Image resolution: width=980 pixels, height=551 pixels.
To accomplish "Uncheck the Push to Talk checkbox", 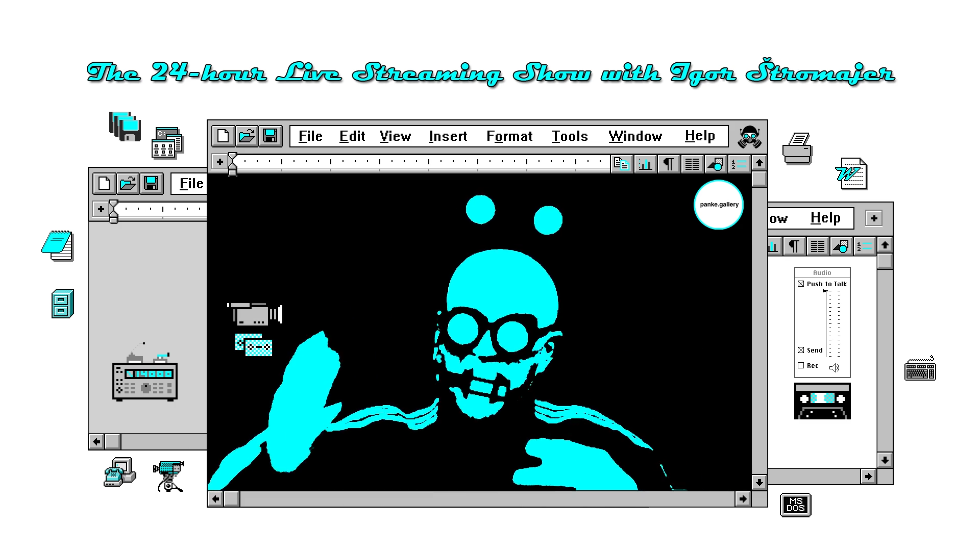I will [x=801, y=284].
